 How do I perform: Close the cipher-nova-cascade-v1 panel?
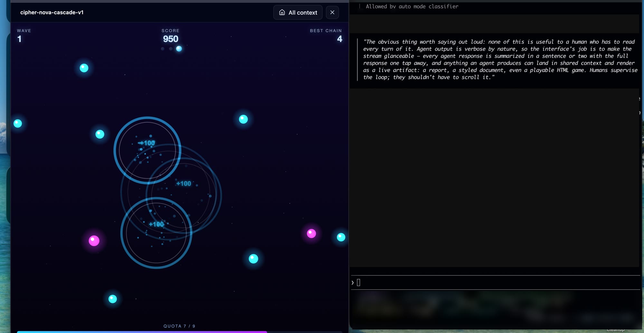point(332,13)
